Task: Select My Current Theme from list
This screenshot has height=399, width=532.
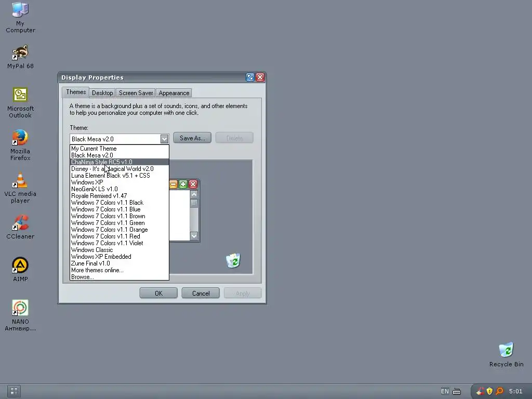Action: point(119,148)
